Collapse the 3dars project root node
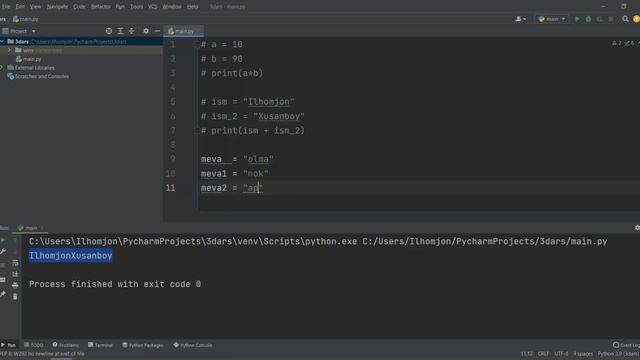The height and width of the screenshot is (360, 640). 2,42
